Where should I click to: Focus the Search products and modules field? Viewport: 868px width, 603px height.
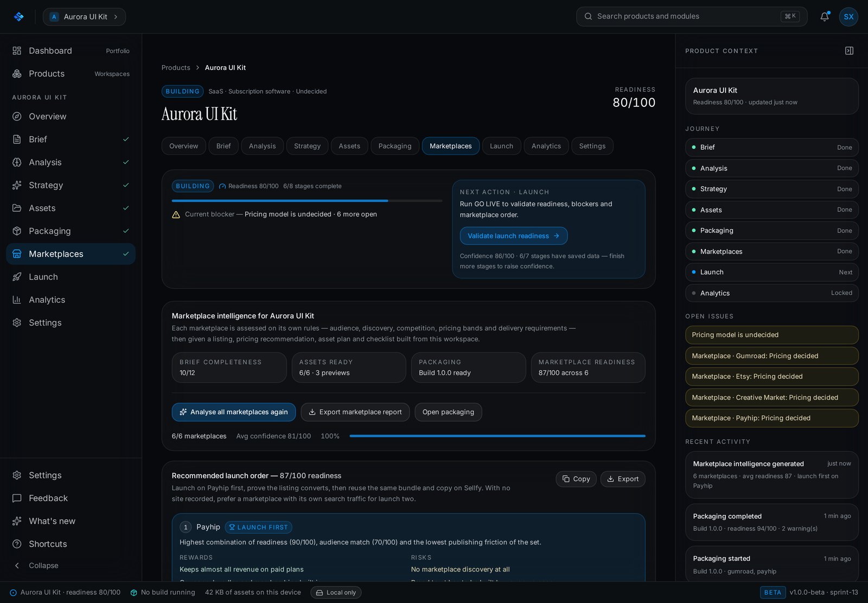(x=692, y=16)
